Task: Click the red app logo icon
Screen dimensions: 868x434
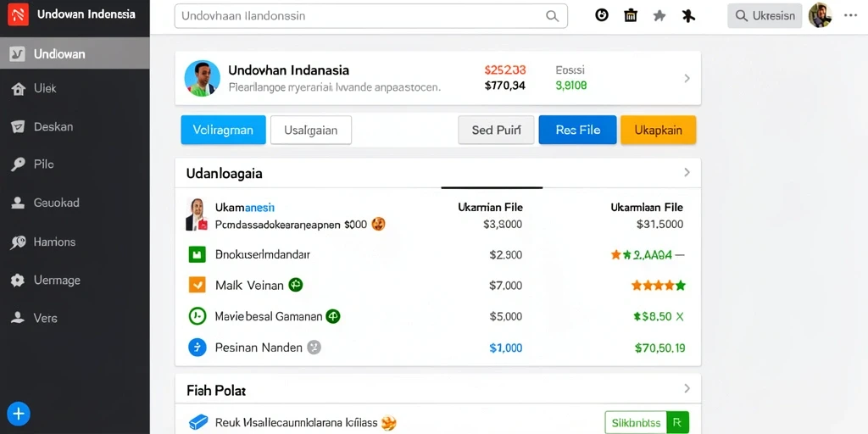Action: pos(19,14)
